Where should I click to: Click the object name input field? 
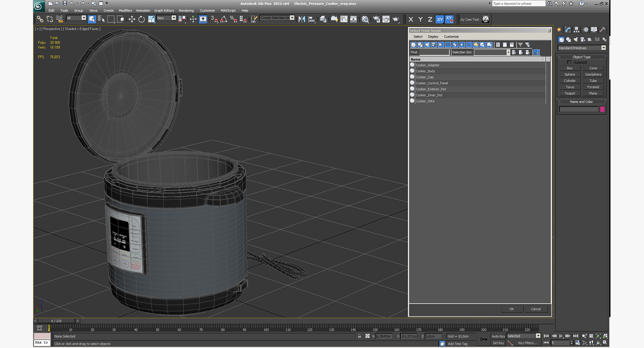(579, 110)
